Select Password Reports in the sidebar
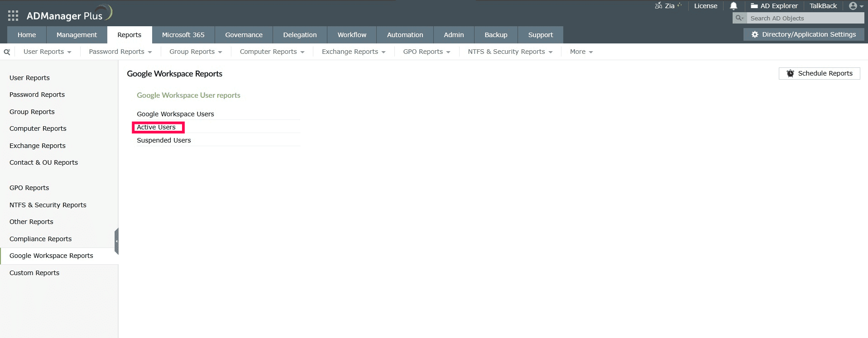This screenshot has height=338, width=868. 37,95
